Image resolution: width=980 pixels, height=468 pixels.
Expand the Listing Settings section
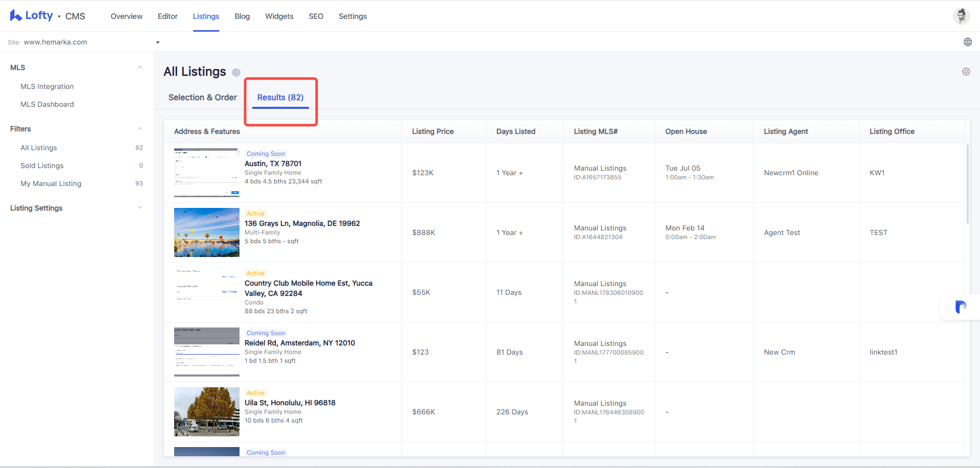140,207
